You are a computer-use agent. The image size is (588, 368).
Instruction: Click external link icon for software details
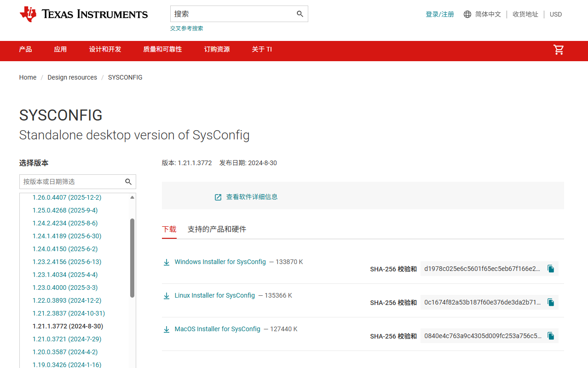pos(218,197)
